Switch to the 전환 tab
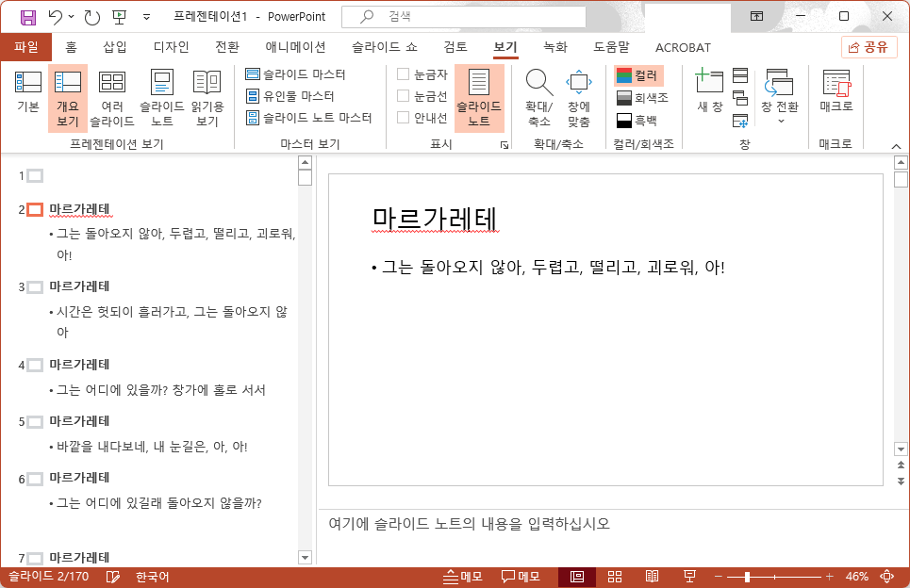 click(227, 47)
